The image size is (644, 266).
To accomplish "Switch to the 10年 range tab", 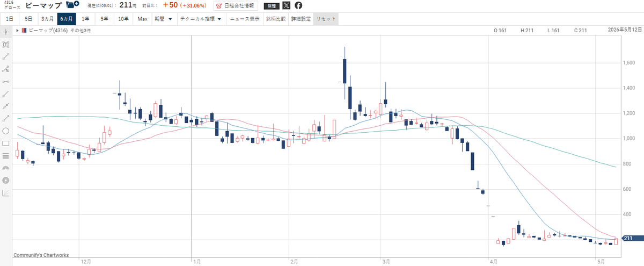I will coord(123,19).
